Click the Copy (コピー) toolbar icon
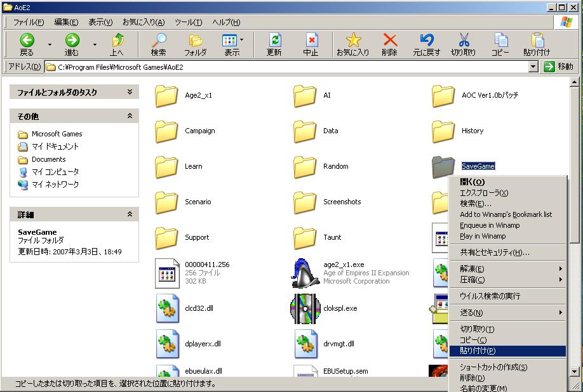Image resolution: width=583 pixels, height=392 pixels. point(500,44)
